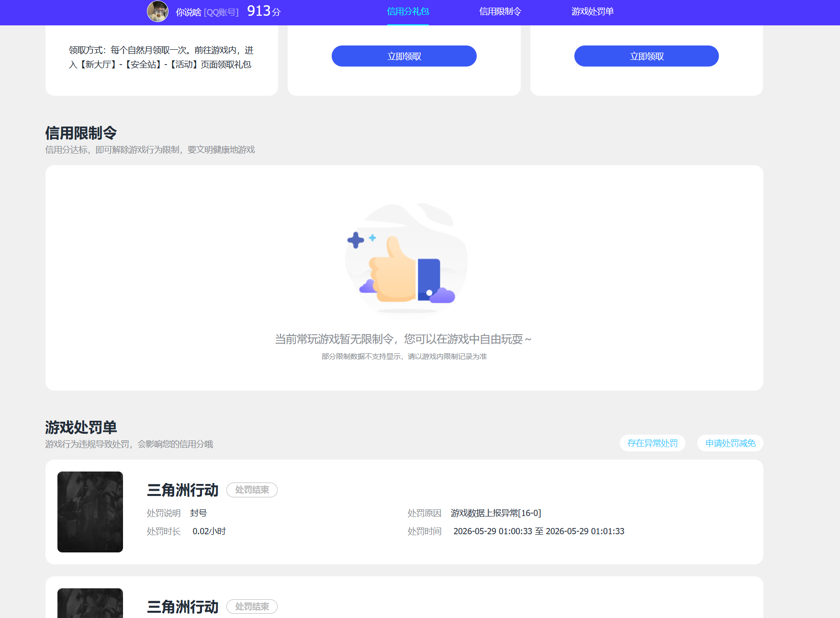The width and height of the screenshot is (840, 618).
Task: Click the 913 credit score
Action: [259, 11]
